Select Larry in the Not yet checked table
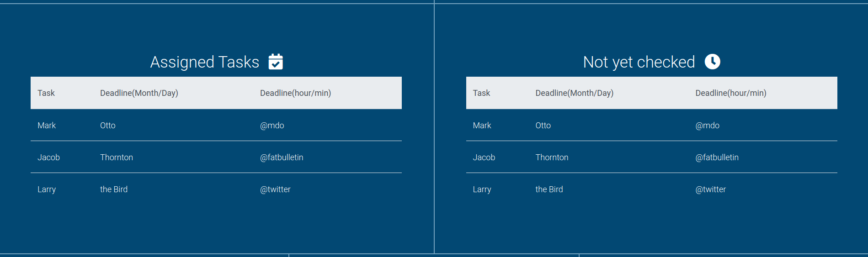This screenshot has width=868, height=257. pos(482,189)
